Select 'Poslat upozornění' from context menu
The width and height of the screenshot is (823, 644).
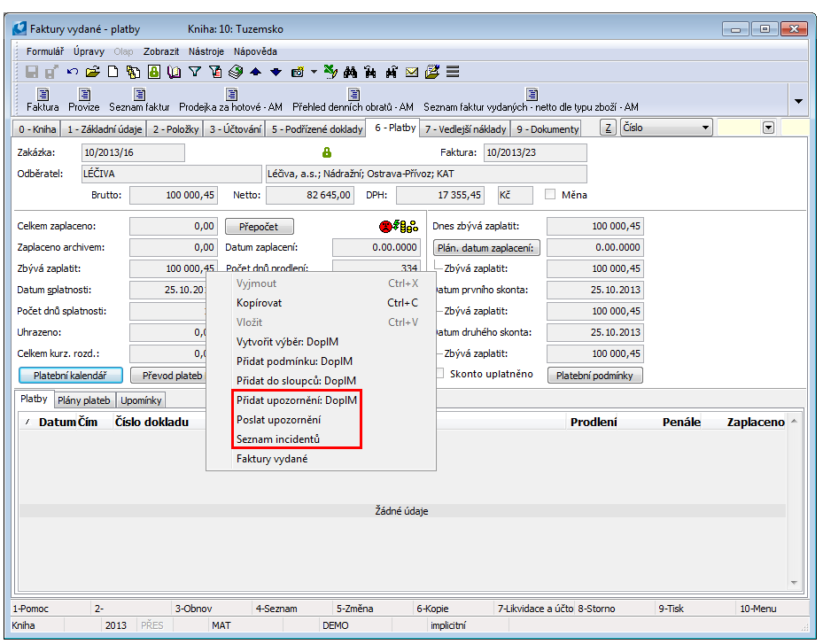(278, 419)
